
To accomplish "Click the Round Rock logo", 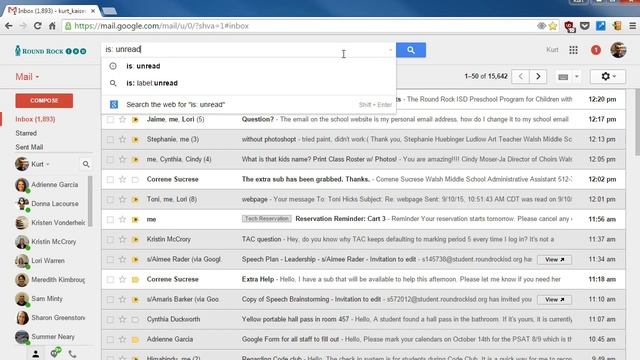I will (51, 51).
